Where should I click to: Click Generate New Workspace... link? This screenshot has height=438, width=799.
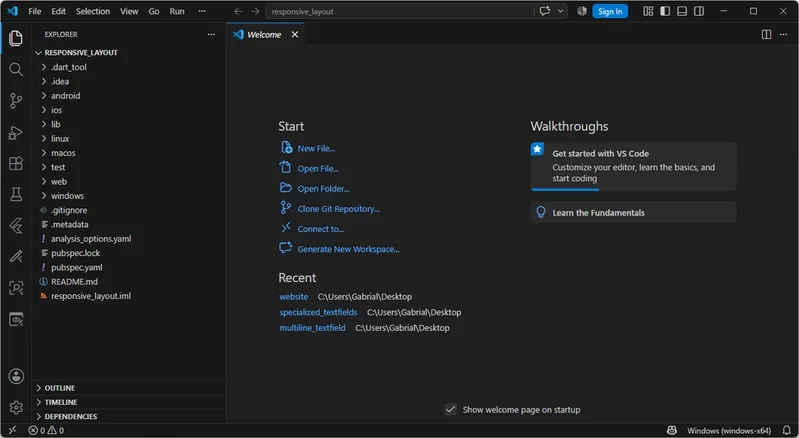(x=348, y=249)
